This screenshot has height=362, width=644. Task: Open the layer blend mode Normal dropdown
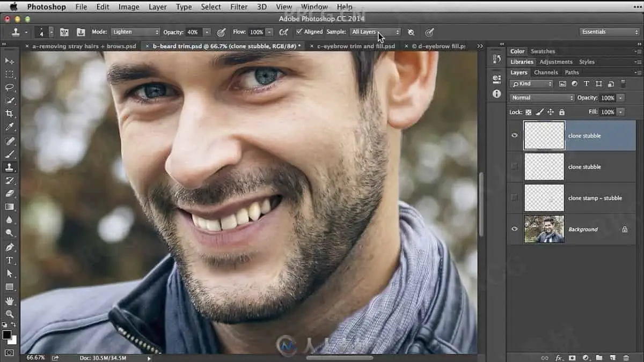click(x=542, y=98)
